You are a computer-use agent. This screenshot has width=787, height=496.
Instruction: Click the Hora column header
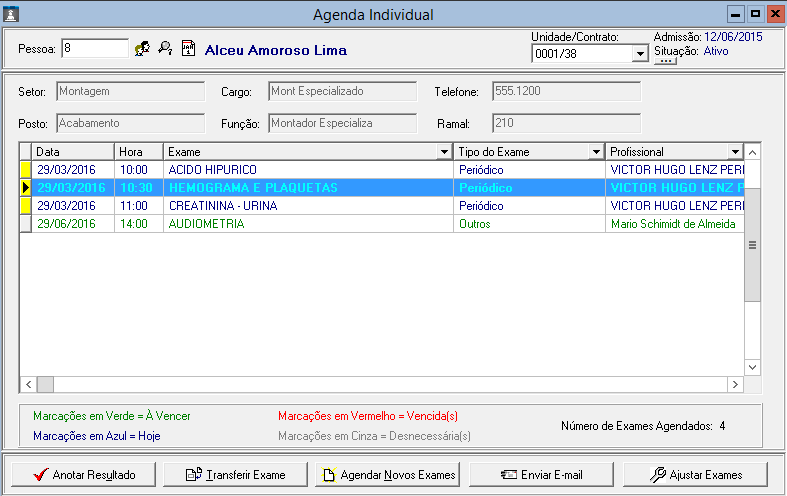point(138,152)
